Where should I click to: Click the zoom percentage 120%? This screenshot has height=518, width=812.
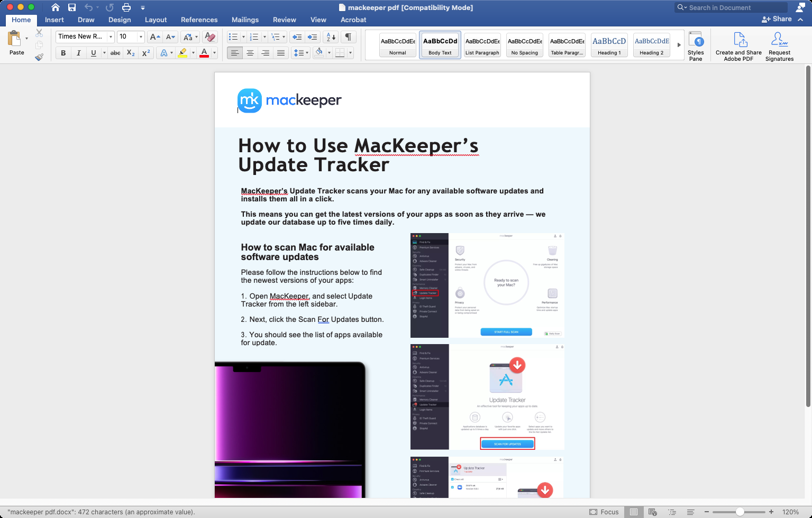click(x=790, y=512)
